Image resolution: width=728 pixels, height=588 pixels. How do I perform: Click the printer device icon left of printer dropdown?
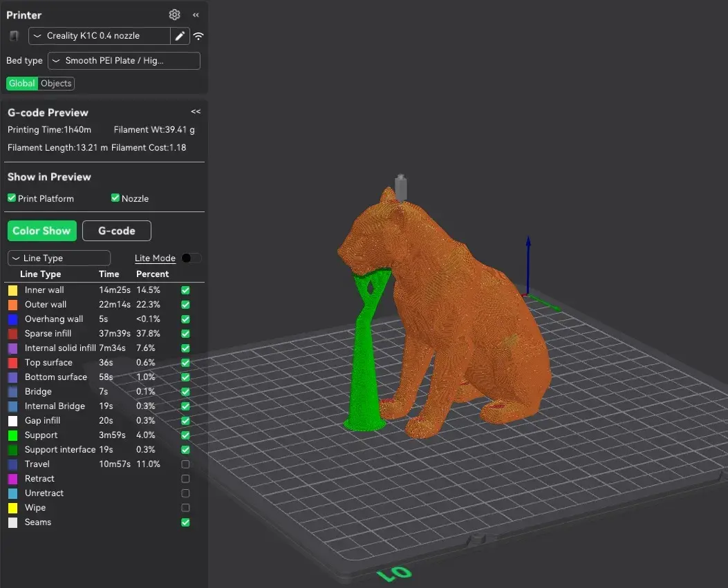click(14, 36)
